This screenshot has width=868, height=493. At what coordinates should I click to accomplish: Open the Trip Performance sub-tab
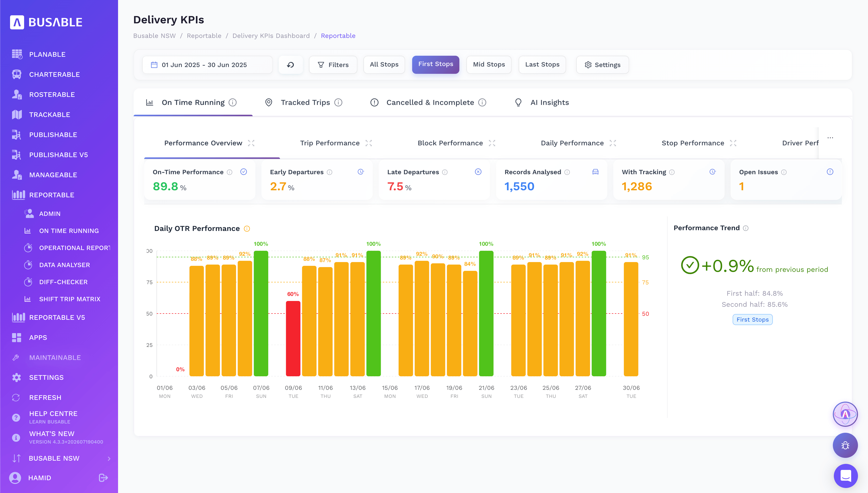[330, 143]
